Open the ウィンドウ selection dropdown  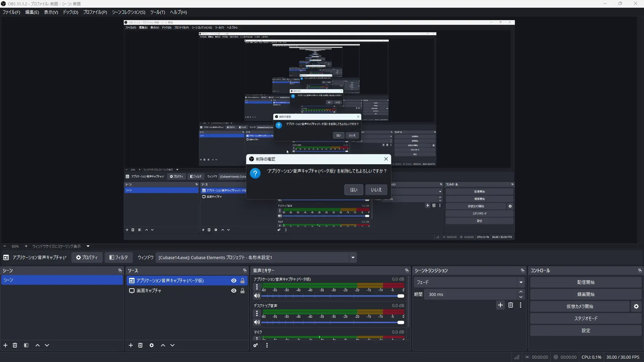[353, 257]
